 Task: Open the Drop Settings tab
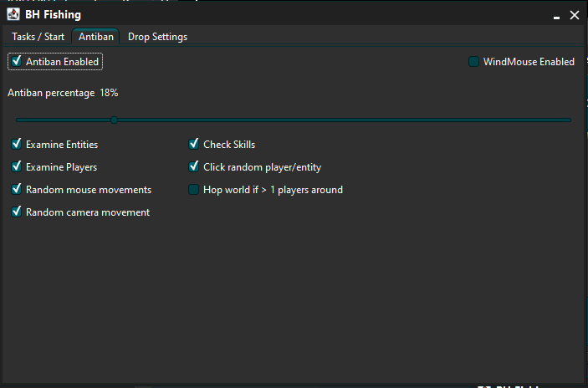157,37
